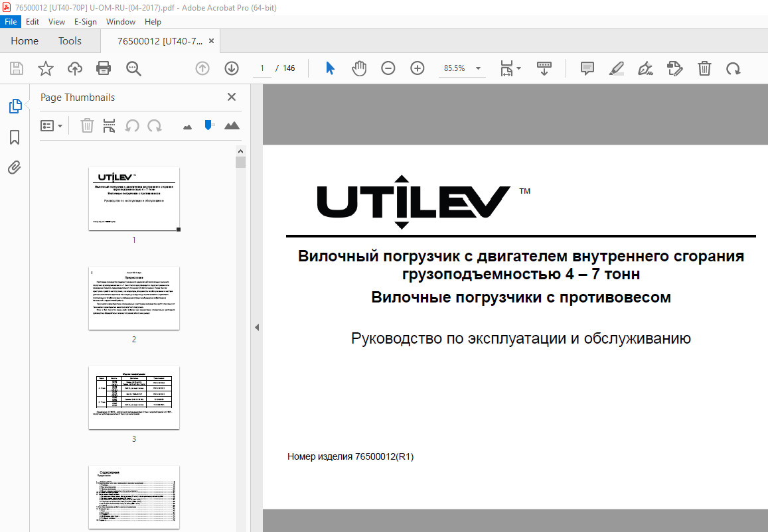Reduce thumbnail size small mountain icon
Viewport: 768px width, 532px height.
[187, 127]
